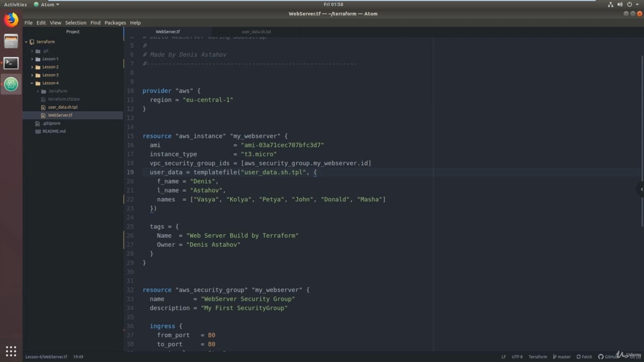Click the .gitignore file icon

click(x=38, y=123)
